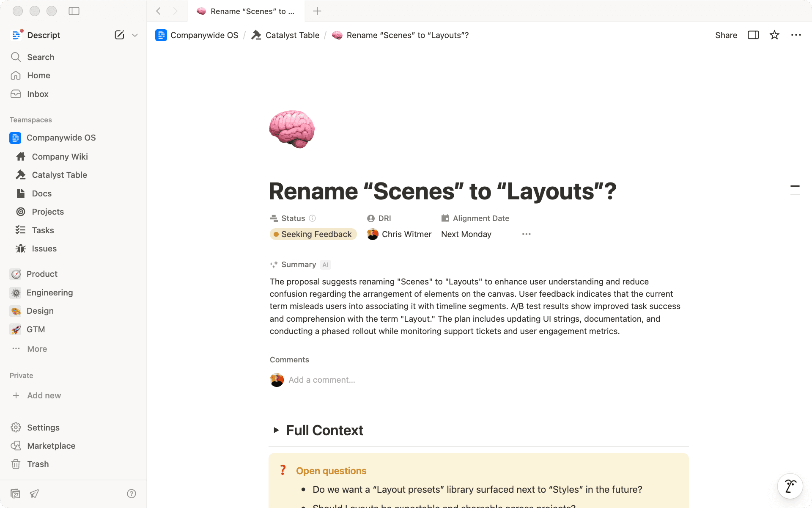
Task: Click the Share button
Action: tap(726, 35)
